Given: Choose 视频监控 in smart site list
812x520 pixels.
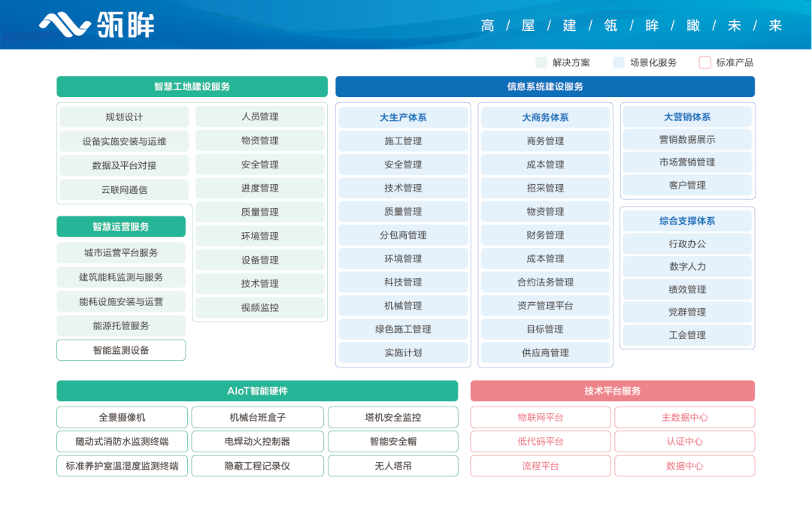Looking at the screenshot, I should [260, 307].
